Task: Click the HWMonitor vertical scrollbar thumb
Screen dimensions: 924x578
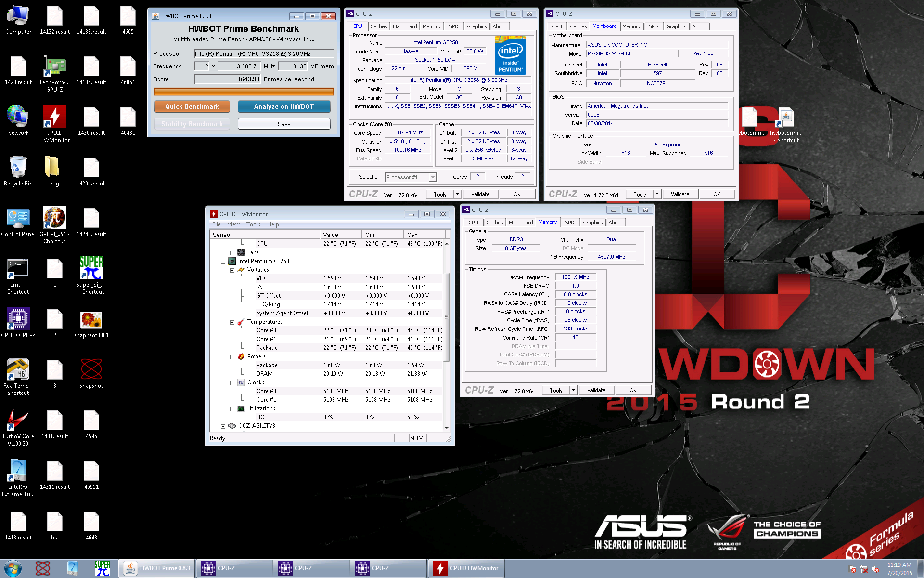Action: tap(446, 316)
